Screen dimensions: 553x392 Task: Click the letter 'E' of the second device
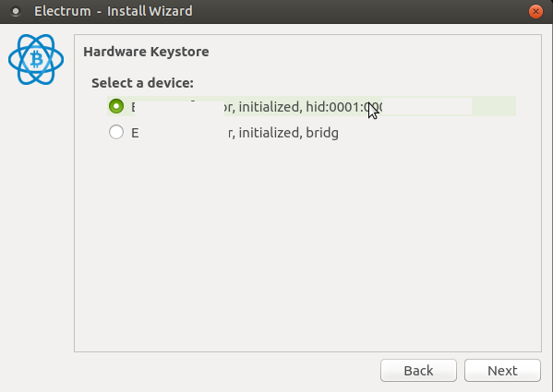tap(135, 133)
